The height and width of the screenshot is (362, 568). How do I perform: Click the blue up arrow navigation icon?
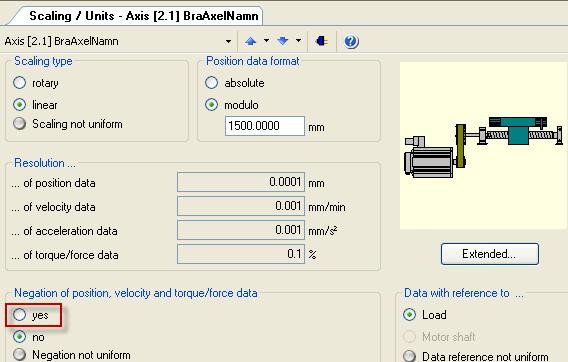(250, 41)
